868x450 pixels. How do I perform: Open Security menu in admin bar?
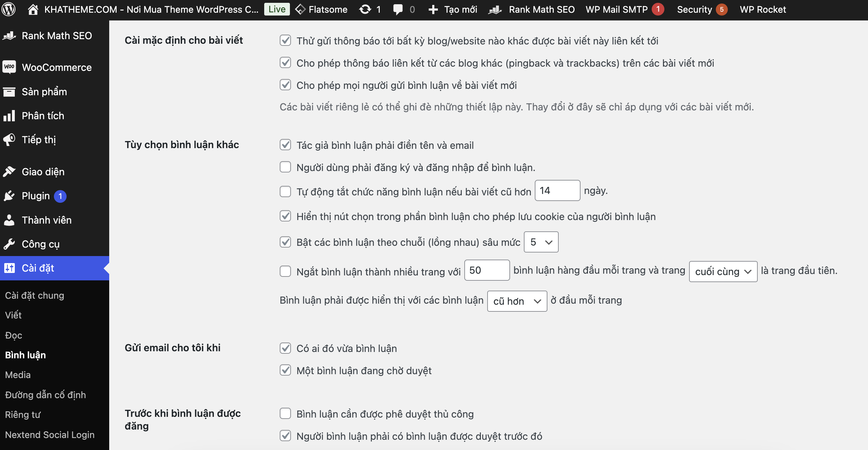(x=694, y=10)
